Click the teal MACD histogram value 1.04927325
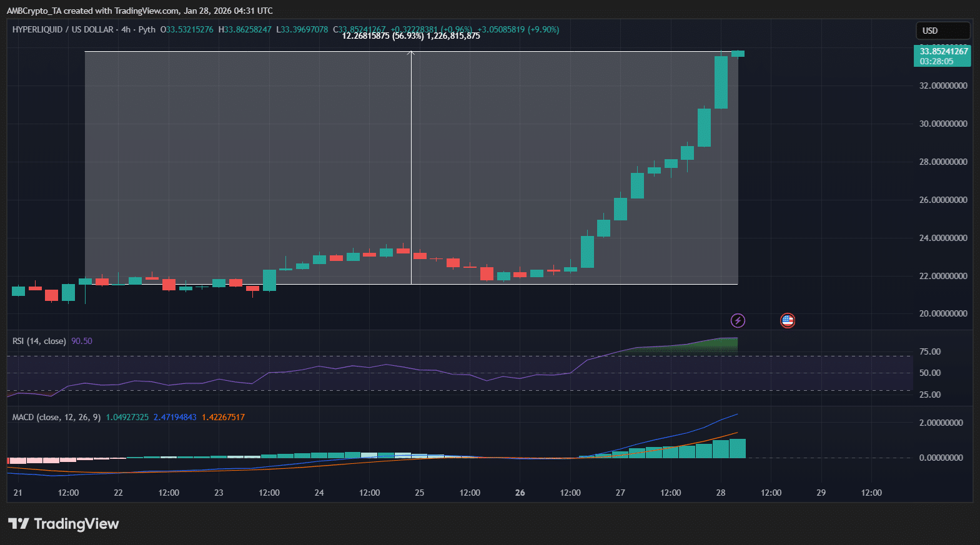The image size is (980, 545). [x=127, y=417]
